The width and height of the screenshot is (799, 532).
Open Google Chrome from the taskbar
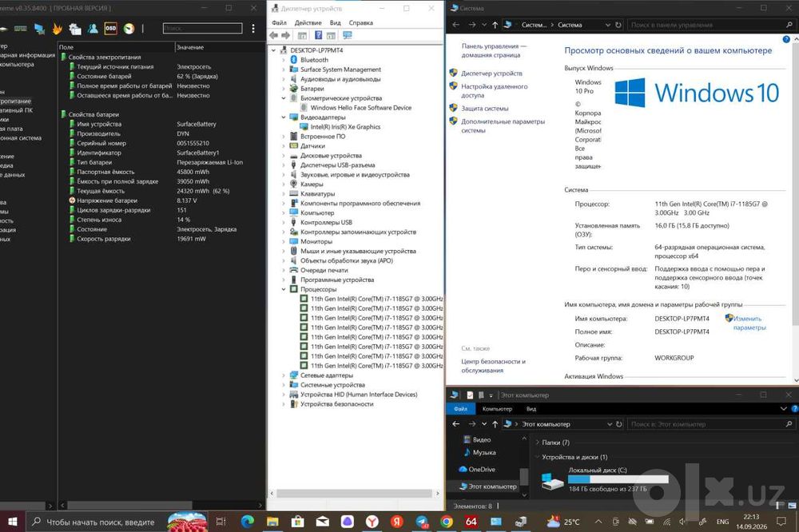pyautogui.click(x=447, y=522)
